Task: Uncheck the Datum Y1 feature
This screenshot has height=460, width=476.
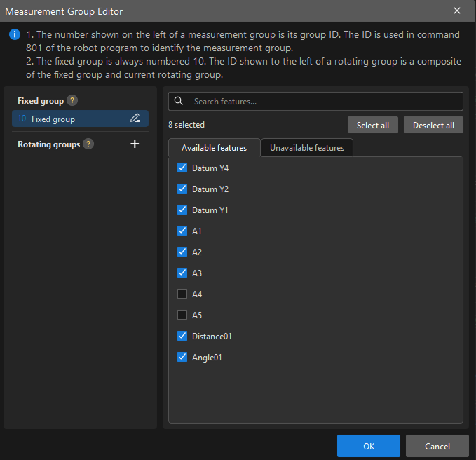Action: tap(182, 210)
